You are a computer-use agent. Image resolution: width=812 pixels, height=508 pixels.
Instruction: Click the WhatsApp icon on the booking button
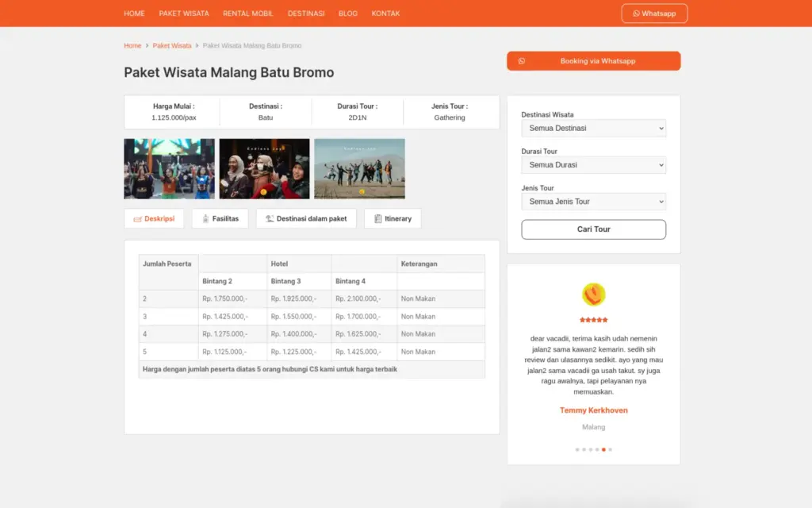click(522, 61)
